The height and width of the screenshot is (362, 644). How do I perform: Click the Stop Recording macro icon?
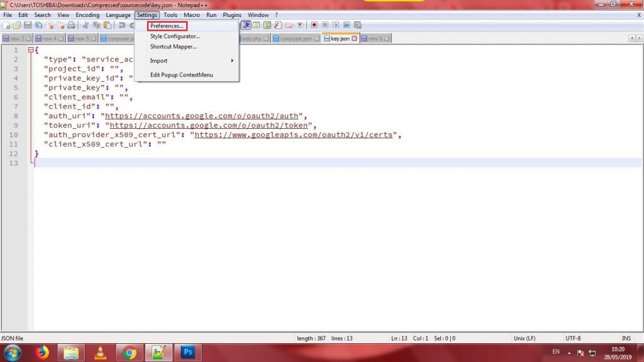[x=325, y=25]
